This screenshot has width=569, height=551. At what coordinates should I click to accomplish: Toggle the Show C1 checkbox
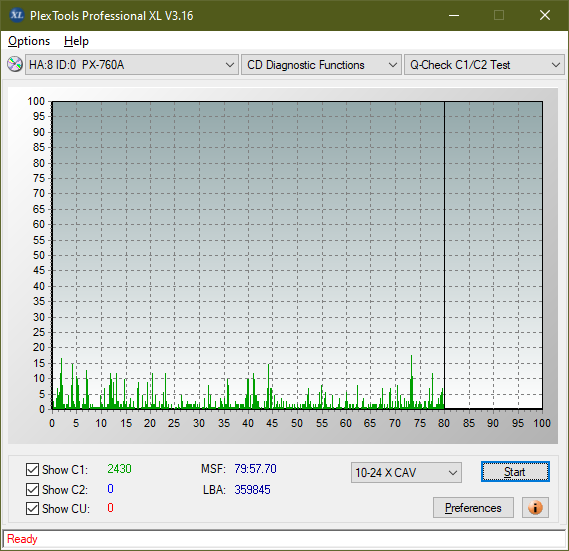point(32,469)
